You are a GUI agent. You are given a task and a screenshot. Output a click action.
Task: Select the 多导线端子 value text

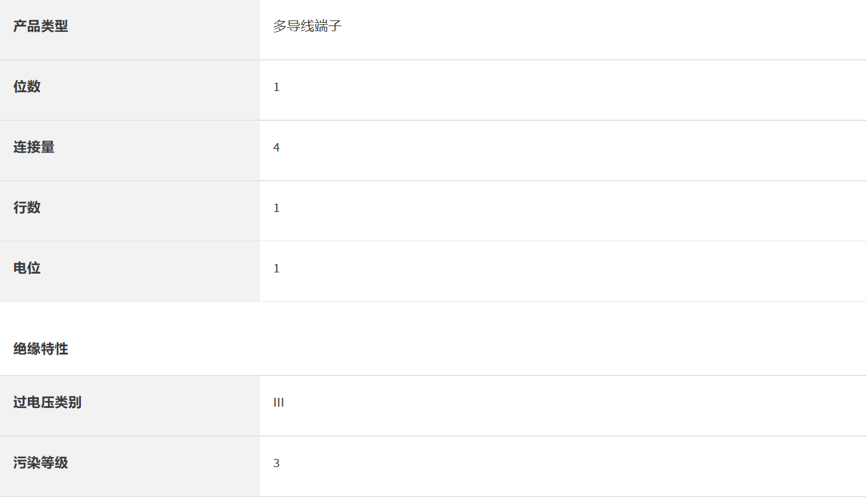click(x=308, y=27)
